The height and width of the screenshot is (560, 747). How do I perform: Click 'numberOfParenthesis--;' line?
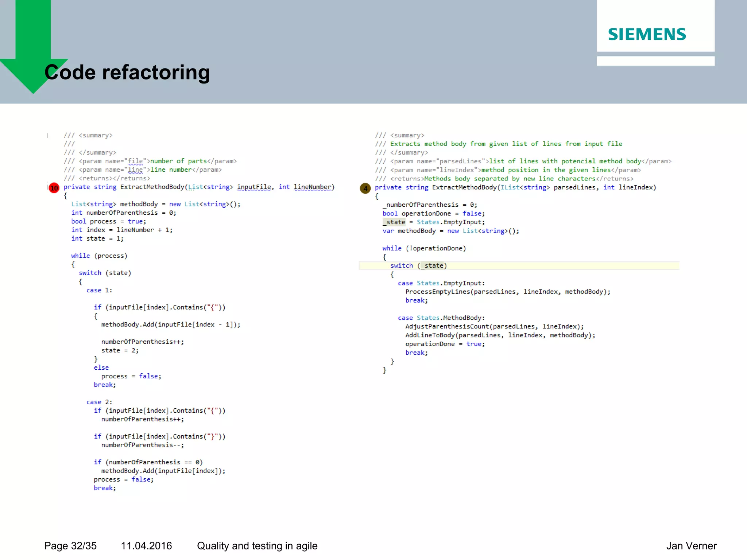point(143,445)
